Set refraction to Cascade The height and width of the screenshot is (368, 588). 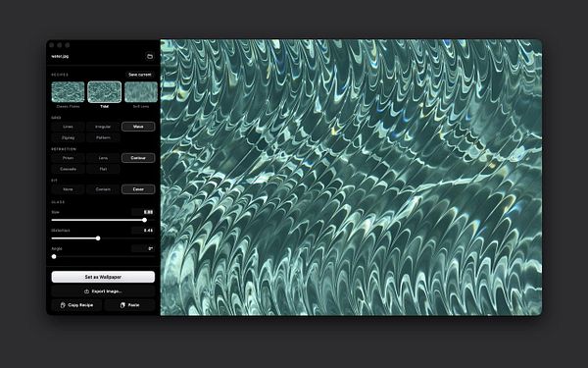tap(68, 170)
